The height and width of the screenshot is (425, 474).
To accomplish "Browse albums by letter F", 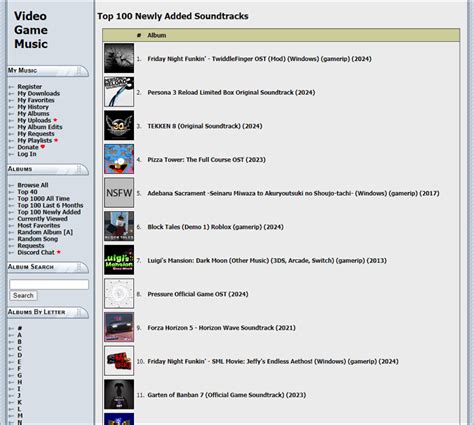I will 19,369.
